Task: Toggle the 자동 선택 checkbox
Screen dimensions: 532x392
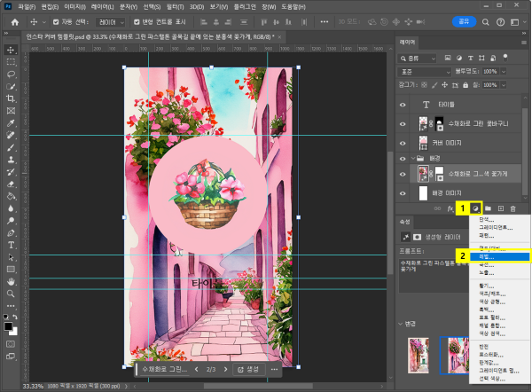Action: tap(58, 21)
